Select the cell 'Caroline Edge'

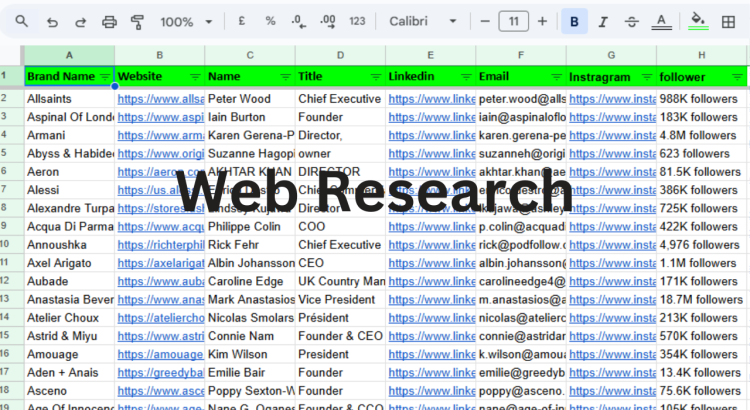click(x=250, y=281)
